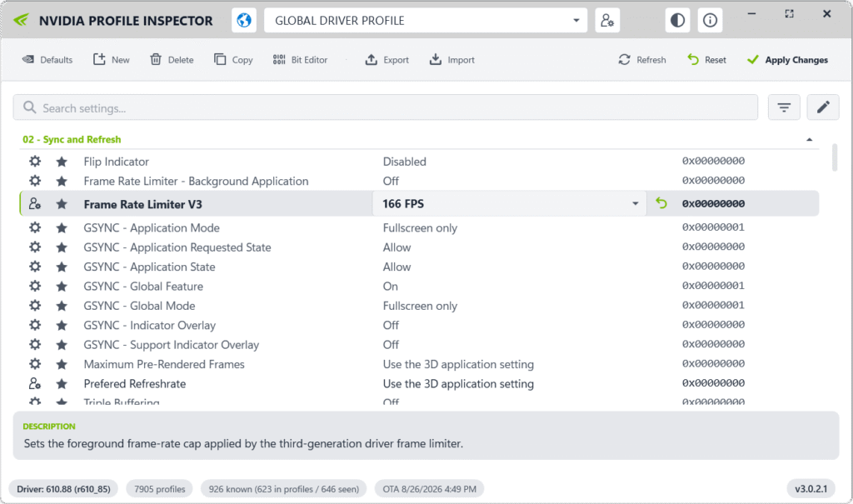Click GSYNC - Global Mode Fullscreen only value

pyautogui.click(x=420, y=306)
